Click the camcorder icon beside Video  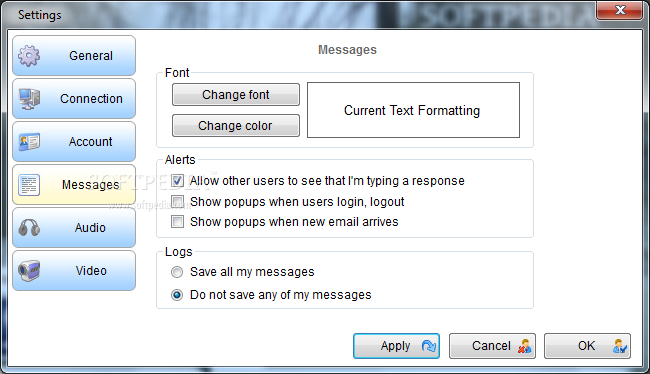pos(29,271)
